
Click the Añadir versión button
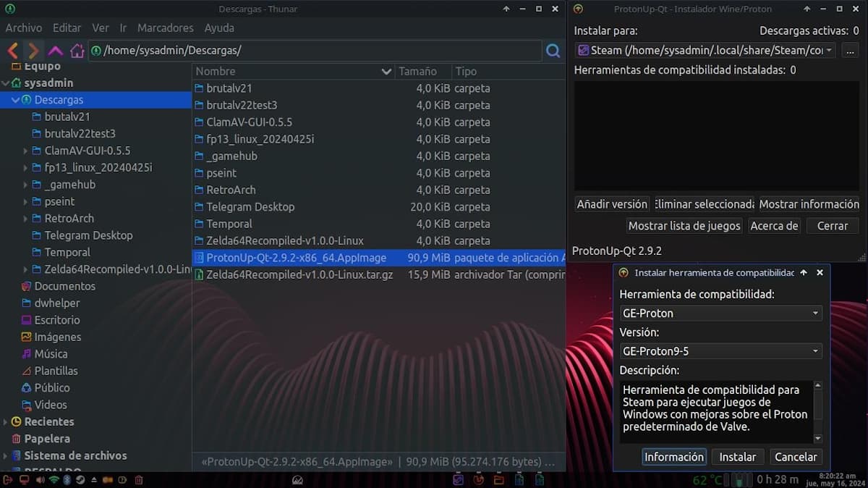pyautogui.click(x=612, y=204)
